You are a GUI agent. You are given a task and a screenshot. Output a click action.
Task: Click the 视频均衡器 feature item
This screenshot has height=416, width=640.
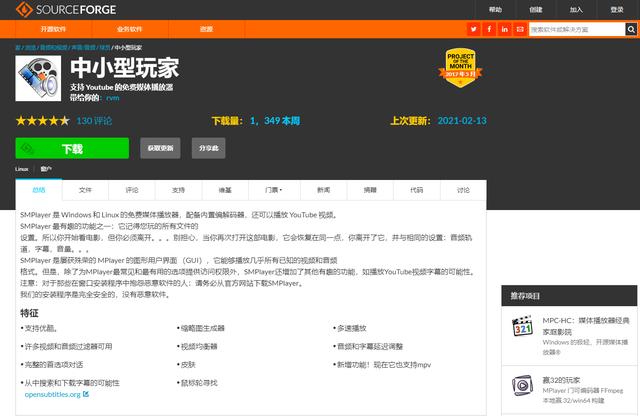pyautogui.click(x=199, y=347)
